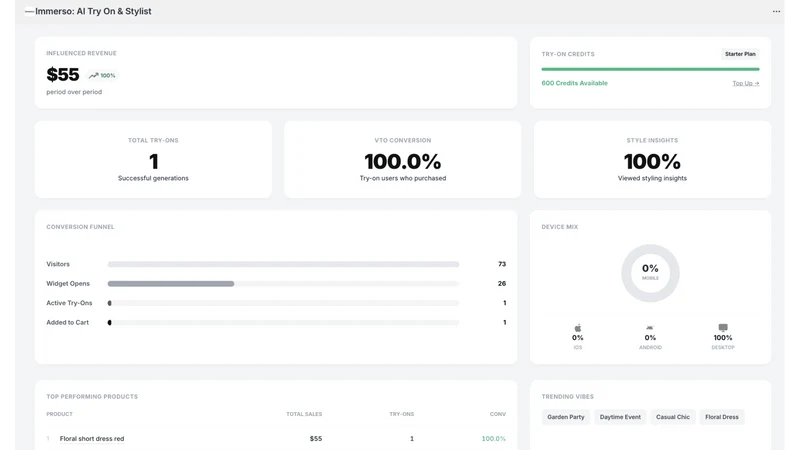Click the upward trend arrow icon
The width and height of the screenshot is (800, 450).
point(93,76)
